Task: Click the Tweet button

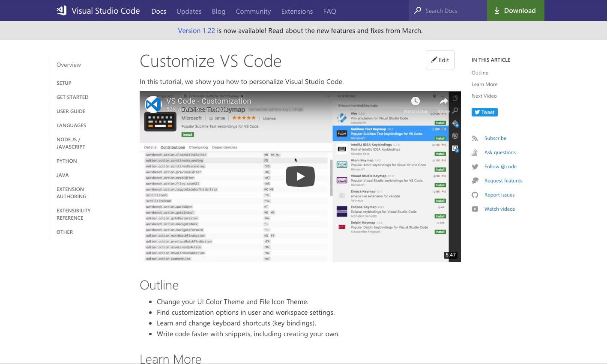Action: pos(484,112)
